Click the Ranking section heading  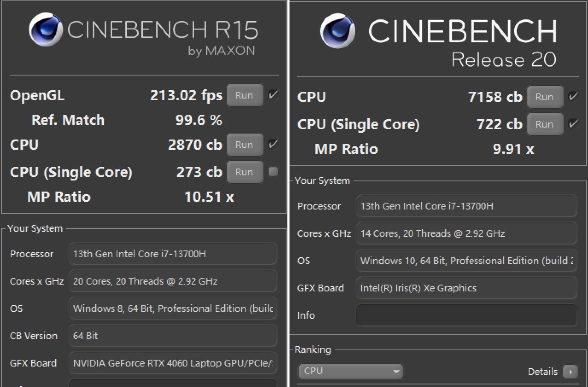[313, 349]
